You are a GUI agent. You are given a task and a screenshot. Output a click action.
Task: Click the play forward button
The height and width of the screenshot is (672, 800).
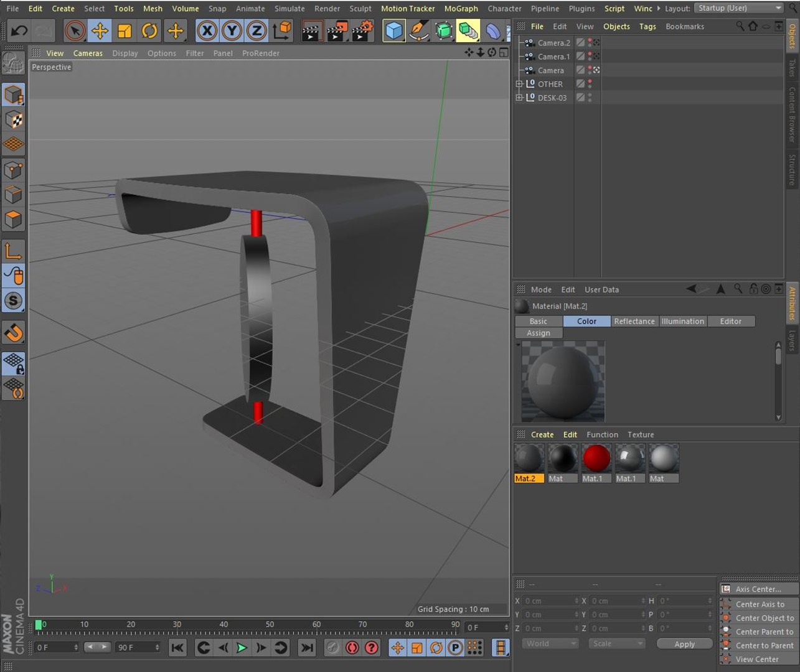[242, 648]
